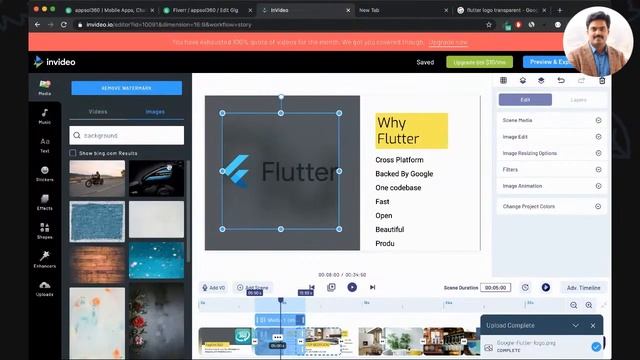Open the Enhancers panel

click(44, 260)
